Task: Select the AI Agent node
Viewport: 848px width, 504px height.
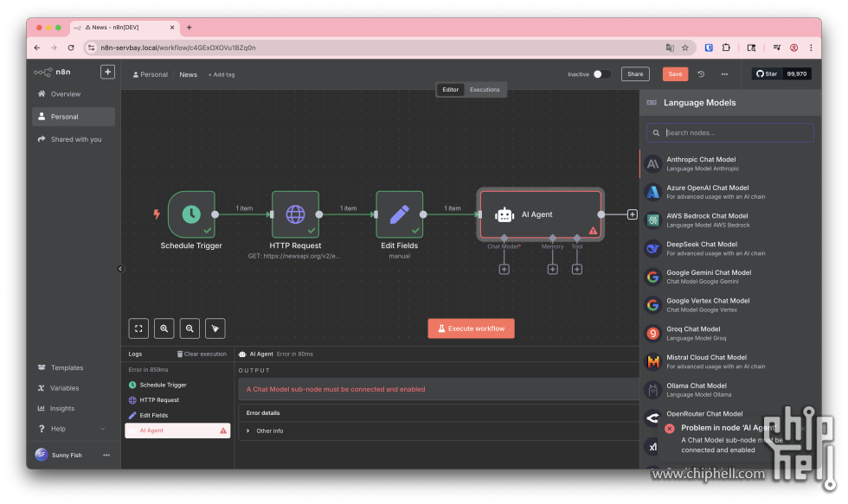Action: (x=540, y=214)
